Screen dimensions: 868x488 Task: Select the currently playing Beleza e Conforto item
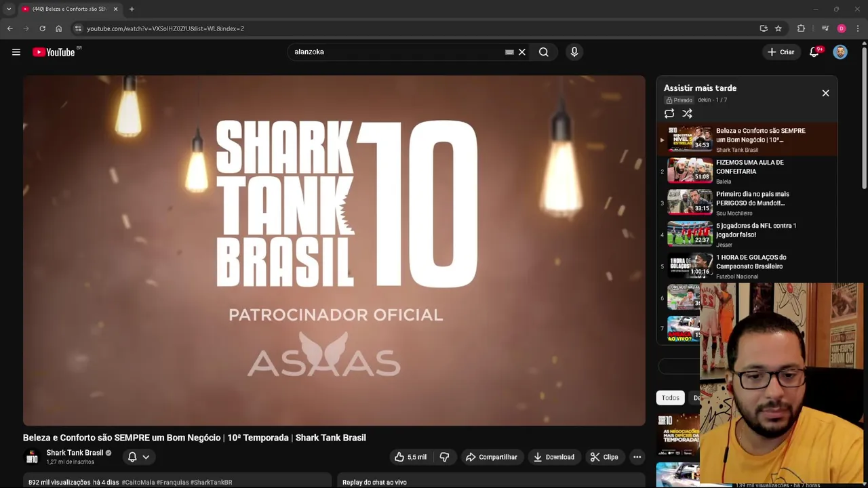coord(746,140)
